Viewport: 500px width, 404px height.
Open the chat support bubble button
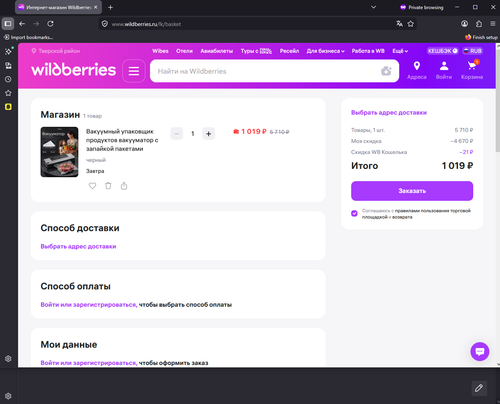(x=480, y=351)
